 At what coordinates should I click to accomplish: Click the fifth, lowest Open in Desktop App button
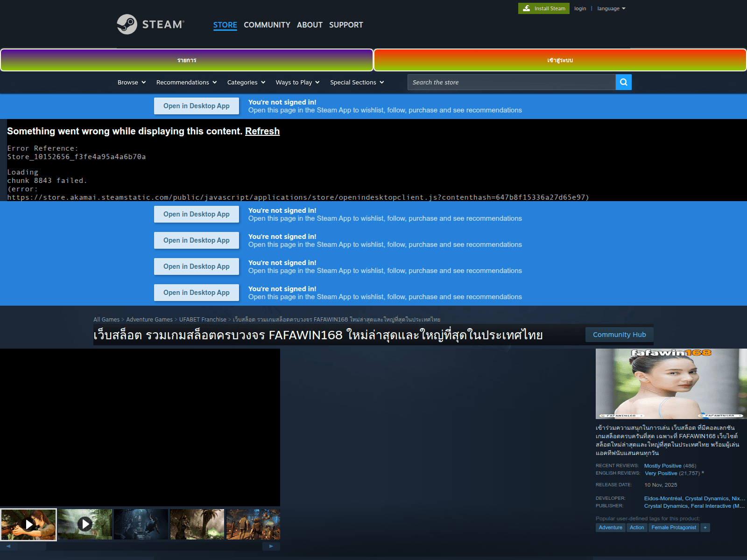(197, 293)
